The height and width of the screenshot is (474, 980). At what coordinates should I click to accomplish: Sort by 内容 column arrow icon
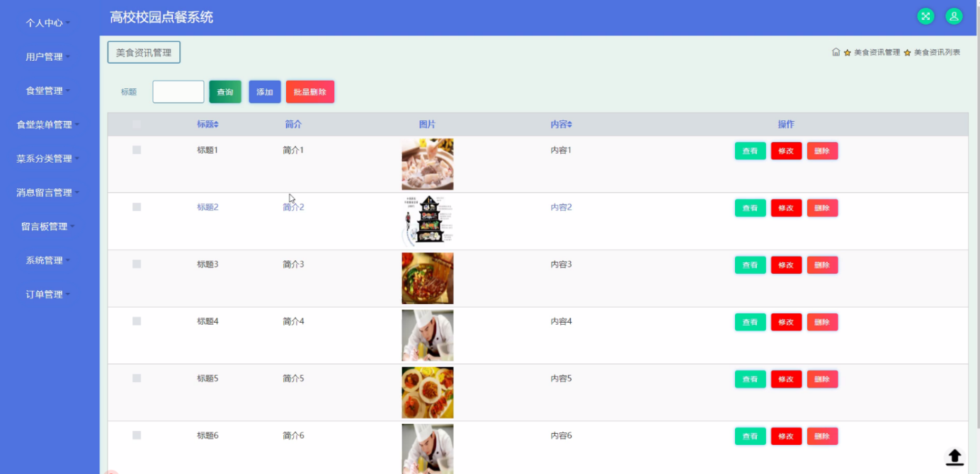(x=569, y=125)
